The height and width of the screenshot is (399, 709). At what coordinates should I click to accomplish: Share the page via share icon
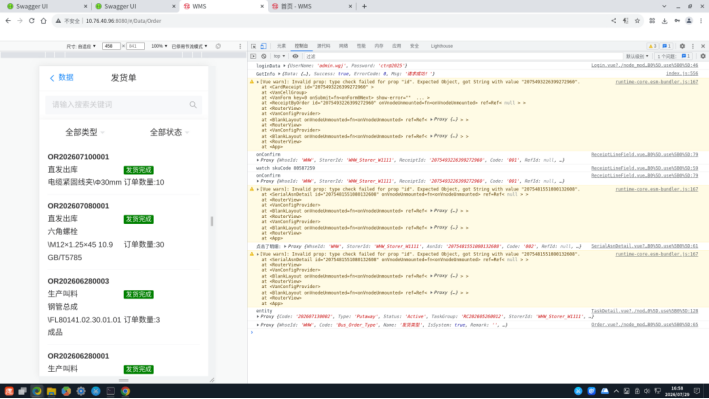(614, 21)
